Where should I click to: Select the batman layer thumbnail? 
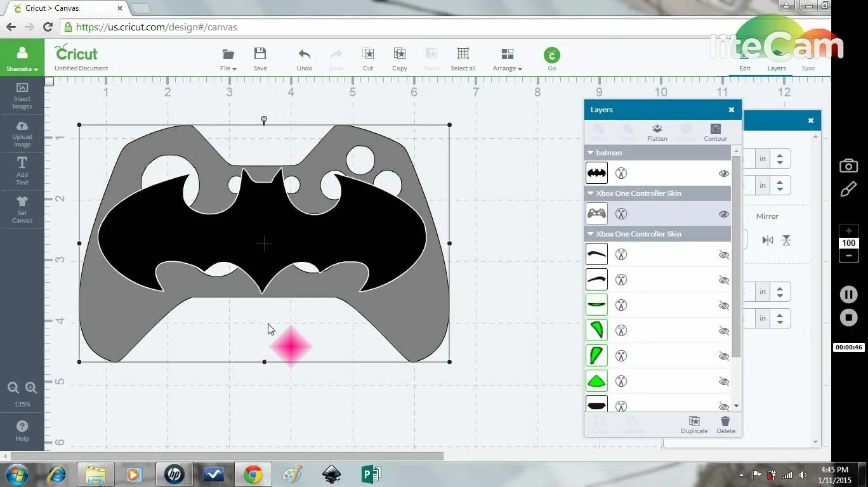coord(596,173)
